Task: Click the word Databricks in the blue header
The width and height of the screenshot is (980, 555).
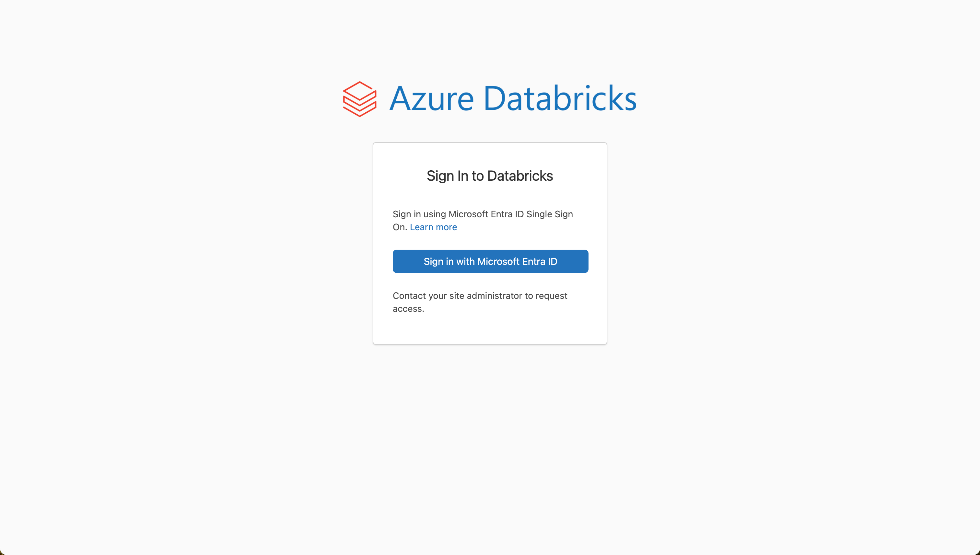Action: click(x=560, y=99)
